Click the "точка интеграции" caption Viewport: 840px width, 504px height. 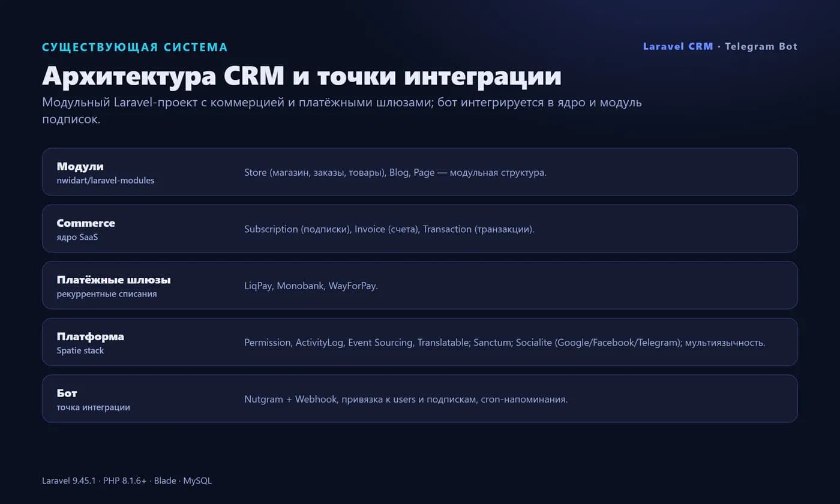click(x=94, y=407)
